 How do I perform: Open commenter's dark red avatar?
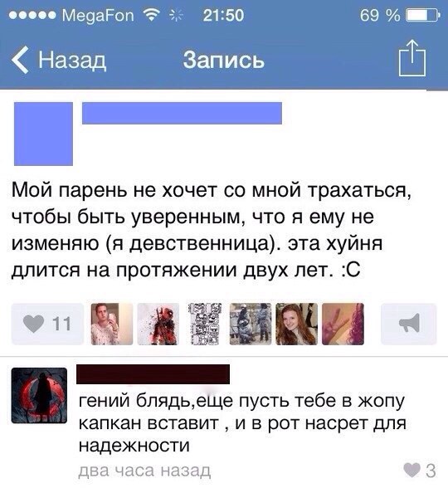[x=39, y=396]
